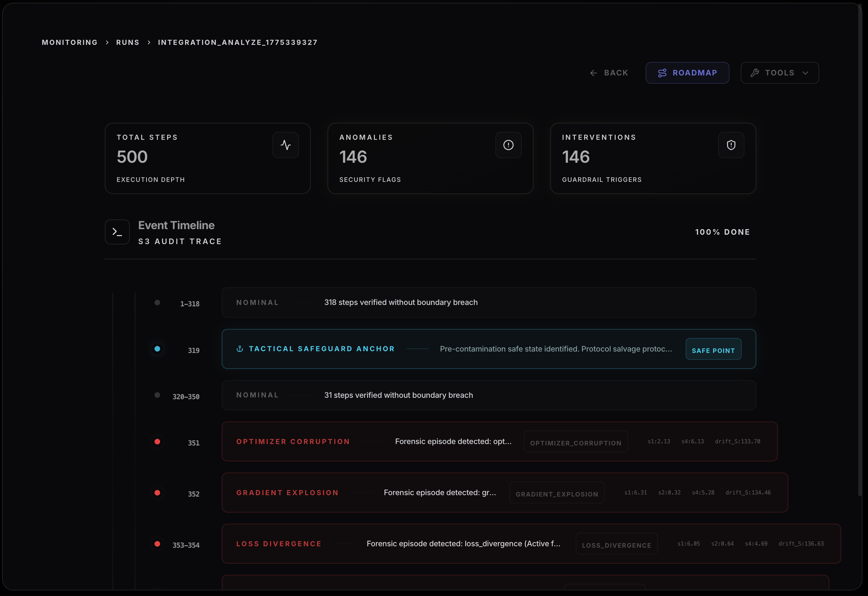Expand the Tools dropdown chevron

805,73
